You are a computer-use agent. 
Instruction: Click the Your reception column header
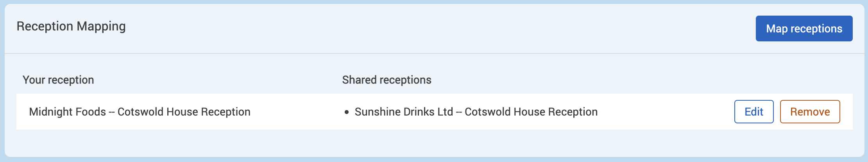pyautogui.click(x=58, y=80)
